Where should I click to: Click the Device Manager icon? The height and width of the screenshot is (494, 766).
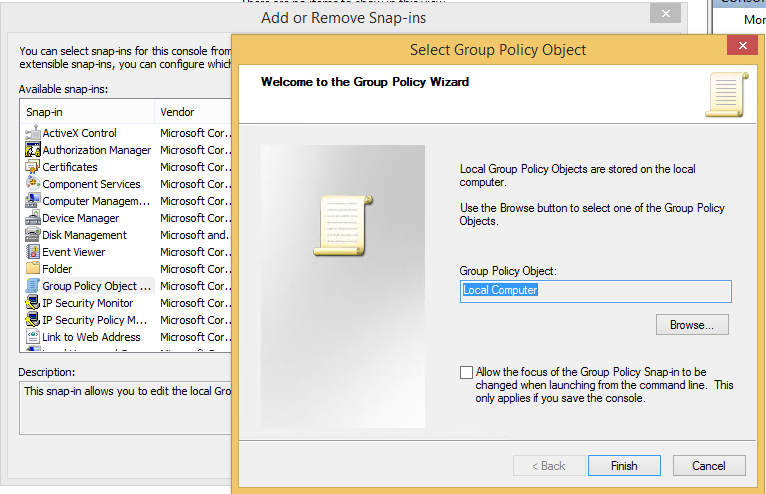[33, 218]
